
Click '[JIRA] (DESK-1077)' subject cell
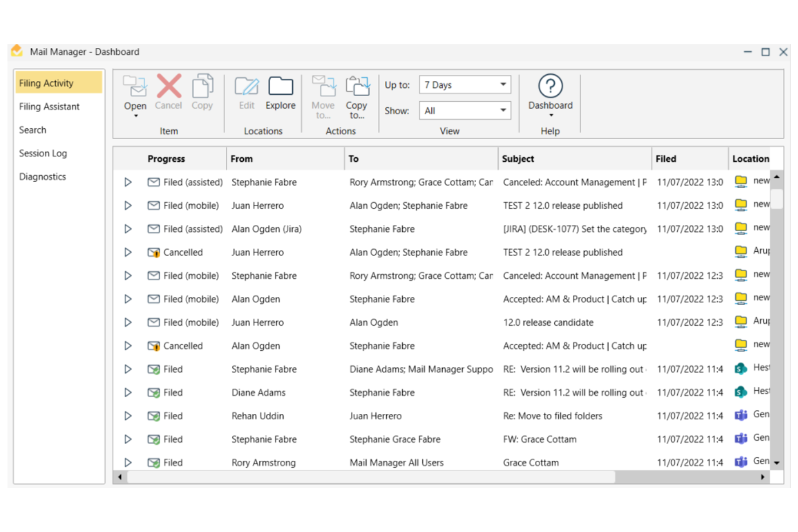click(x=575, y=229)
